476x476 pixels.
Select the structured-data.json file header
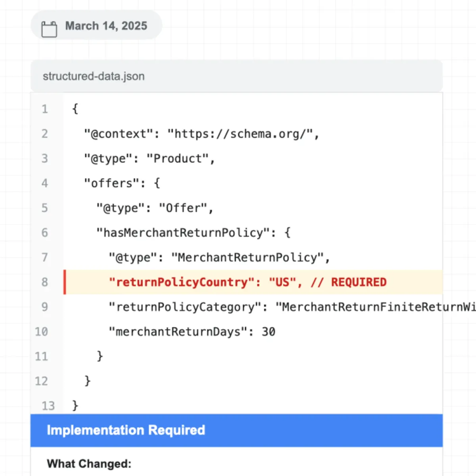click(94, 76)
